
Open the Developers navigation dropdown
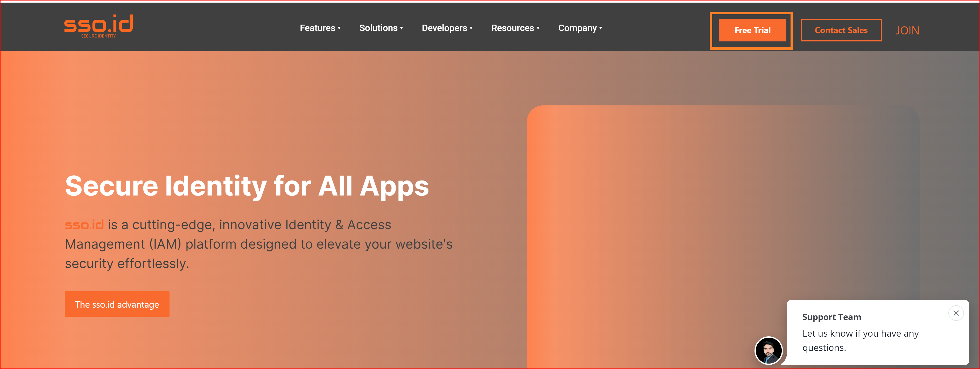pyautogui.click(x=447, y=28)
